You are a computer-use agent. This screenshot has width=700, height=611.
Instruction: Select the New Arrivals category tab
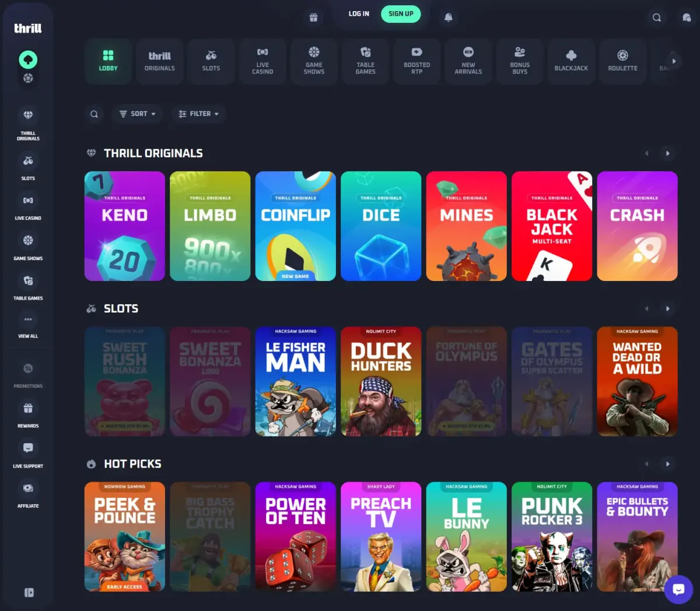coord(468,61)
